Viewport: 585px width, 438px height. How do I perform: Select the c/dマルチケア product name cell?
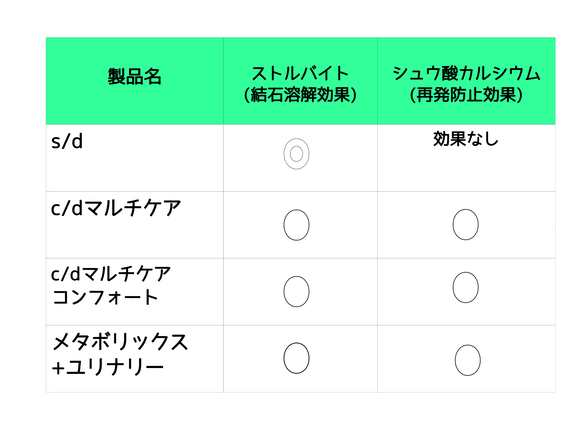coord(135,225)
